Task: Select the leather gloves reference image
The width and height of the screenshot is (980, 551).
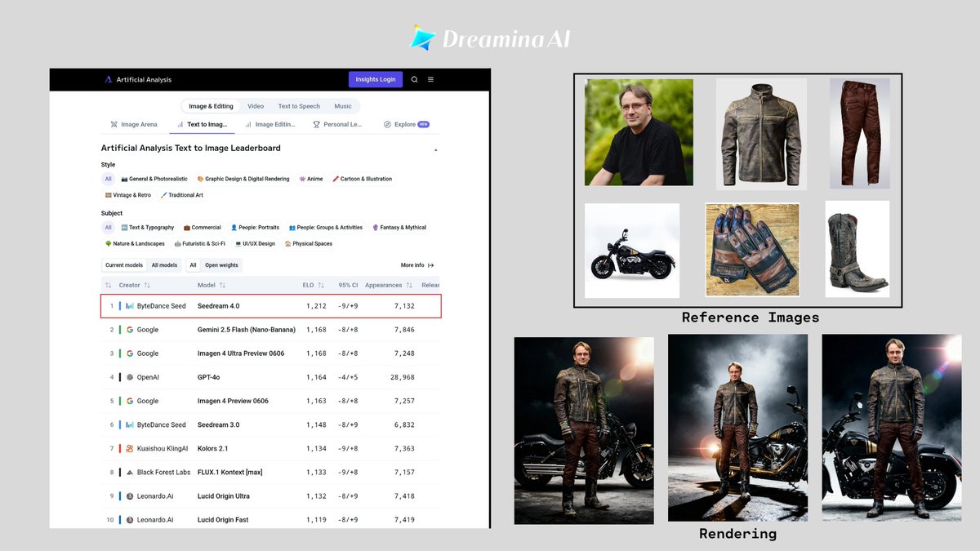Action: pyautogui.click(x=753, y=249)
